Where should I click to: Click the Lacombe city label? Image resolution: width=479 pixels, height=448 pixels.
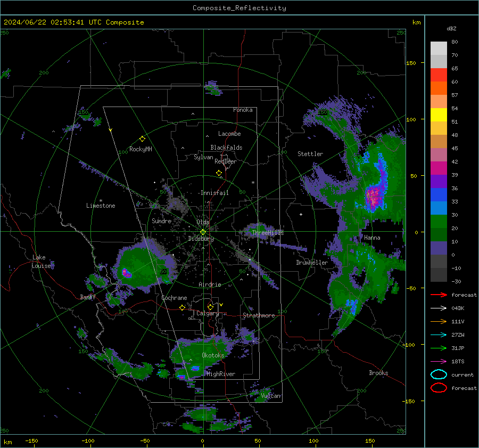point(229,134)
